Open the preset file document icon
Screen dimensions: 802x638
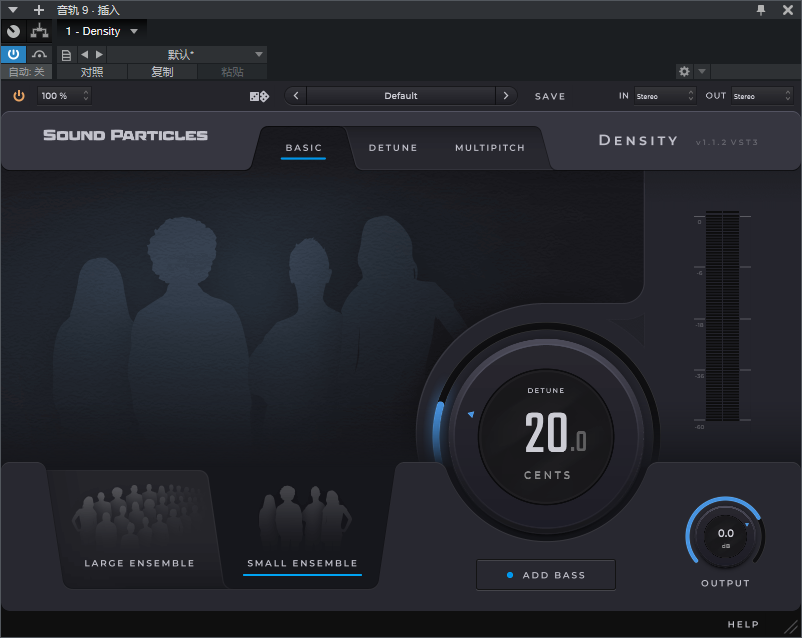pos(66,55)
